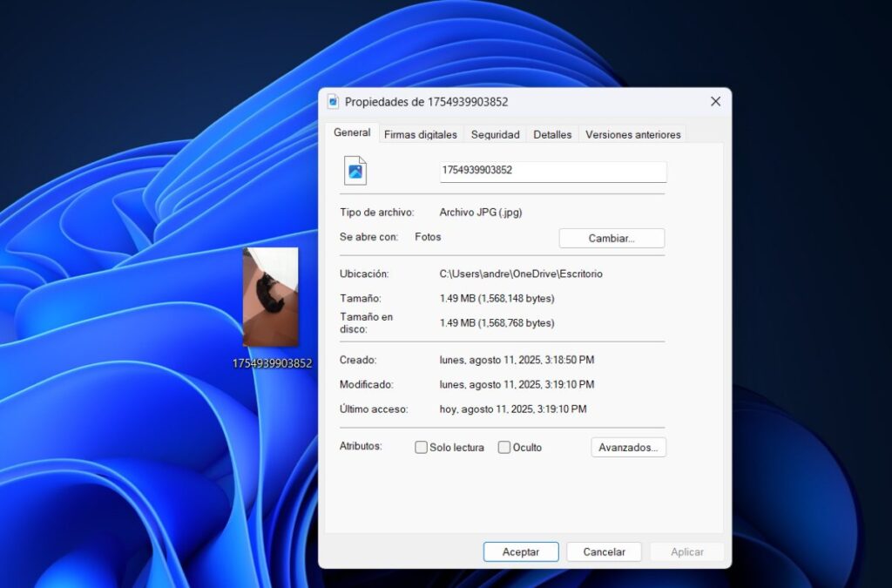Select the Firmas digitales tab

click(x=421, y=134)
